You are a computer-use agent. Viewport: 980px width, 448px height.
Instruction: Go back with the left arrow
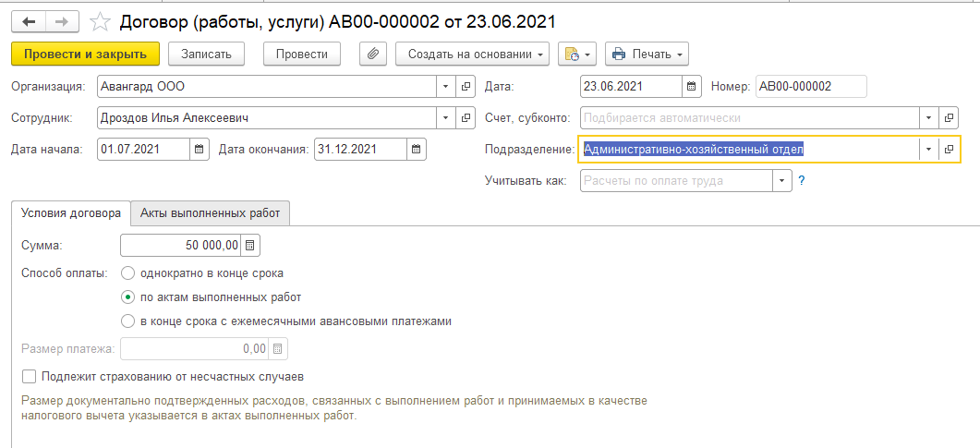pyautogui.click(x=29, y=22)
